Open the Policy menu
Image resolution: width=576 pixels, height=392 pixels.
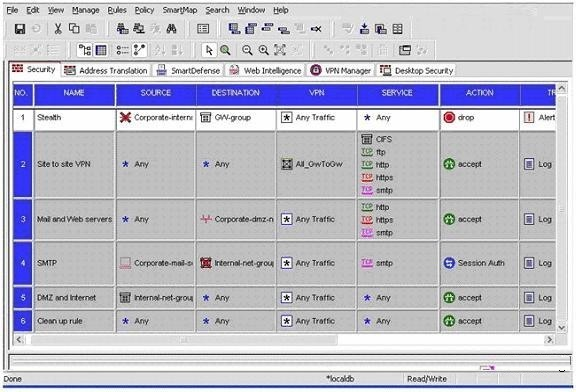point(144,10)
